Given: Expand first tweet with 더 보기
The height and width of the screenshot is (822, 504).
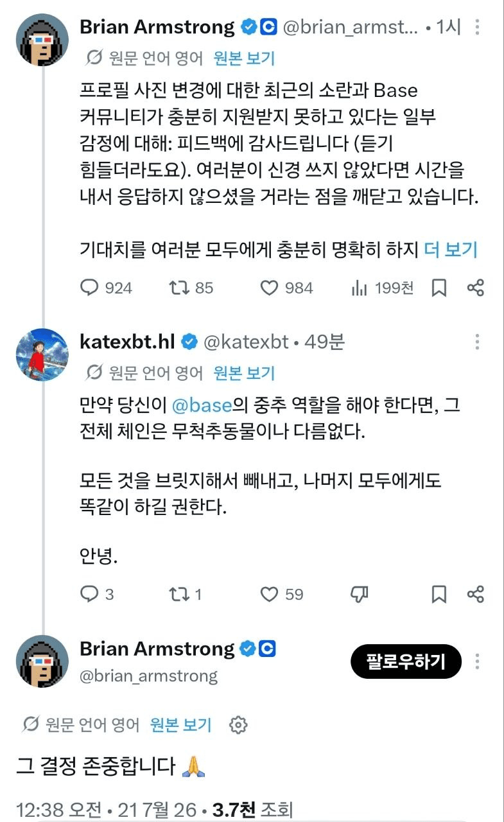Looking at the screenshot, I should point(451,249).
